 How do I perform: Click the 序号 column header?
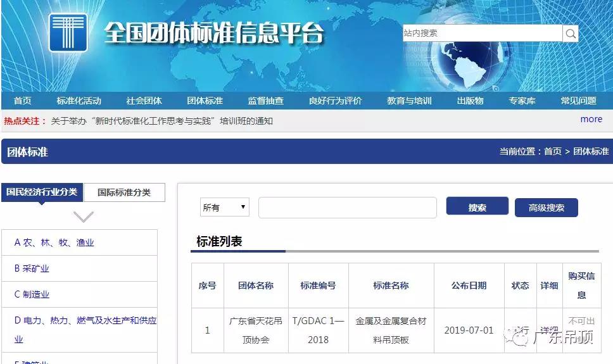(208, 286)
